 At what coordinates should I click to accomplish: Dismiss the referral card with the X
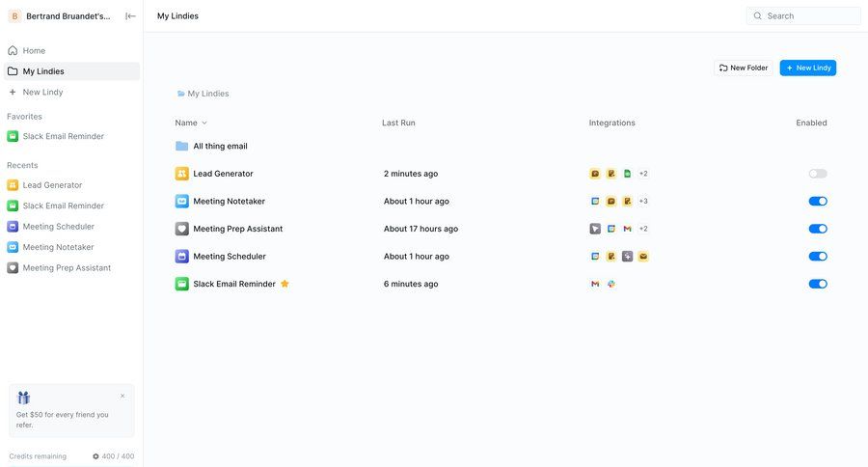click(x=122, y=396)
